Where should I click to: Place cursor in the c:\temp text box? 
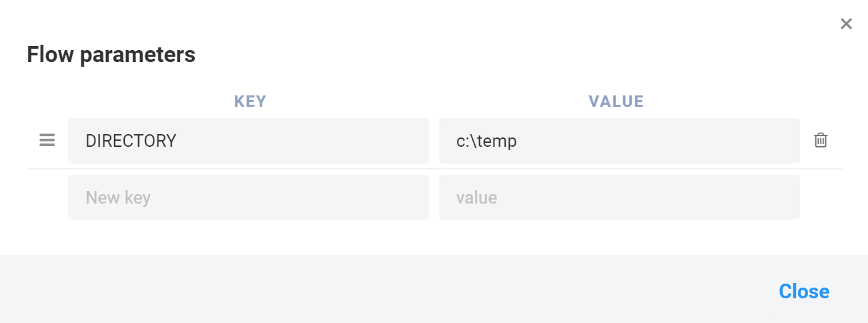(619, 141)
